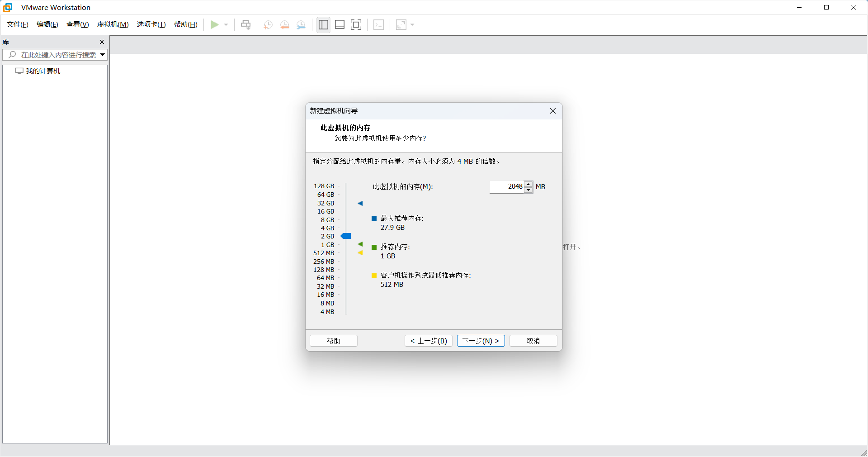Click the revert to snapshot toolbar icon
868x457 pixels.
(285, 24)
